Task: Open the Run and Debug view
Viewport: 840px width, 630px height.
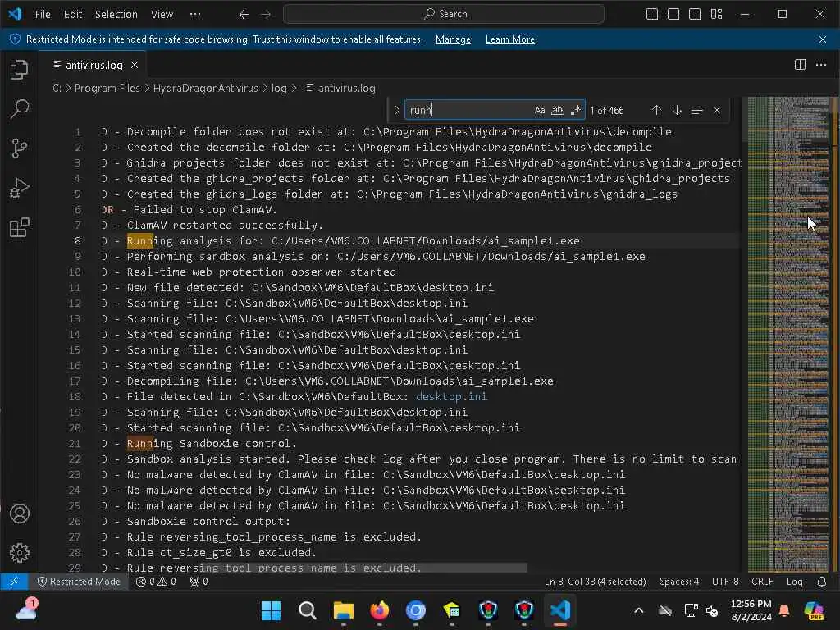Action: click(x=20, y=188)
